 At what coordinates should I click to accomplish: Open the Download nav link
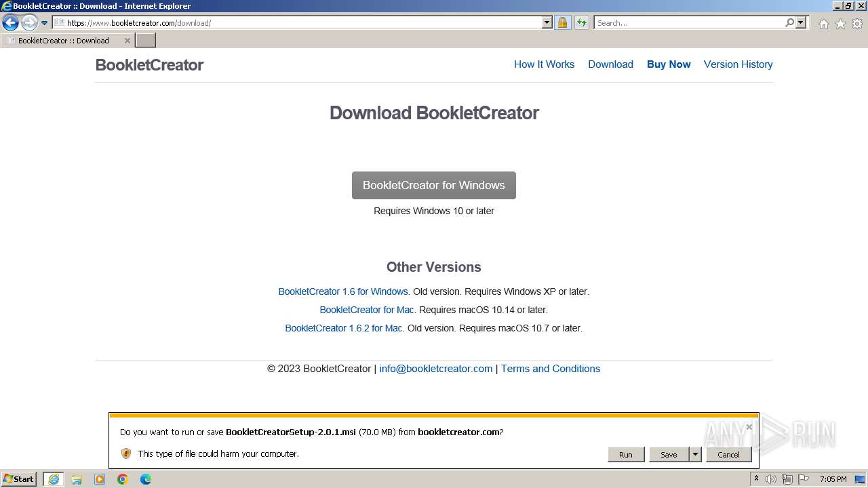[x=610, y=64]
